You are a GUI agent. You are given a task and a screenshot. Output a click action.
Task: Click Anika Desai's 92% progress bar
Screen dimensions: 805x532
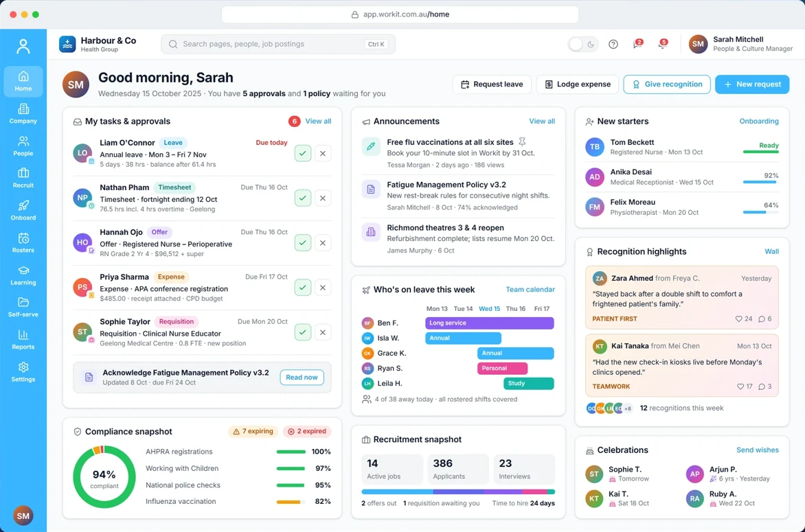tap(761, 182)
